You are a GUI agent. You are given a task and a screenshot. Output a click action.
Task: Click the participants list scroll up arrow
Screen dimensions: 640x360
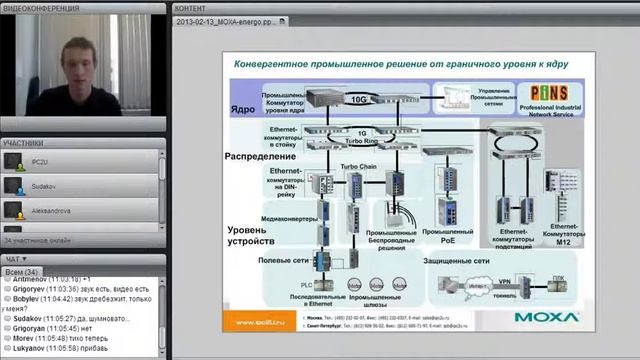click(162, 153)
